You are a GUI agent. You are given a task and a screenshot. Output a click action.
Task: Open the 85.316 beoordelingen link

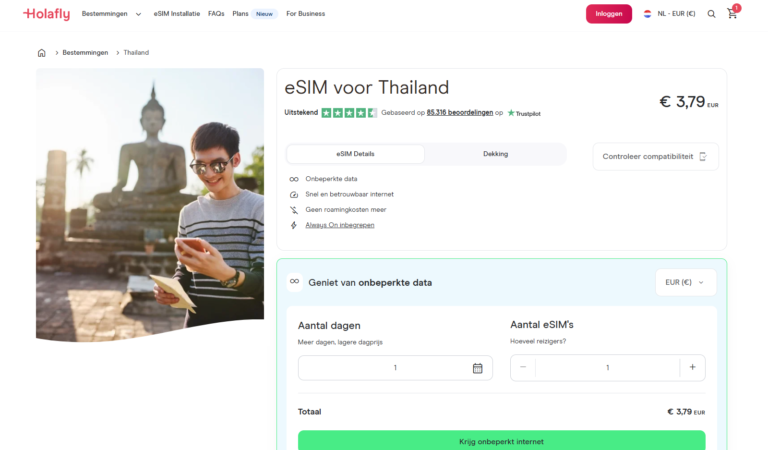click(x=459, y=113)
